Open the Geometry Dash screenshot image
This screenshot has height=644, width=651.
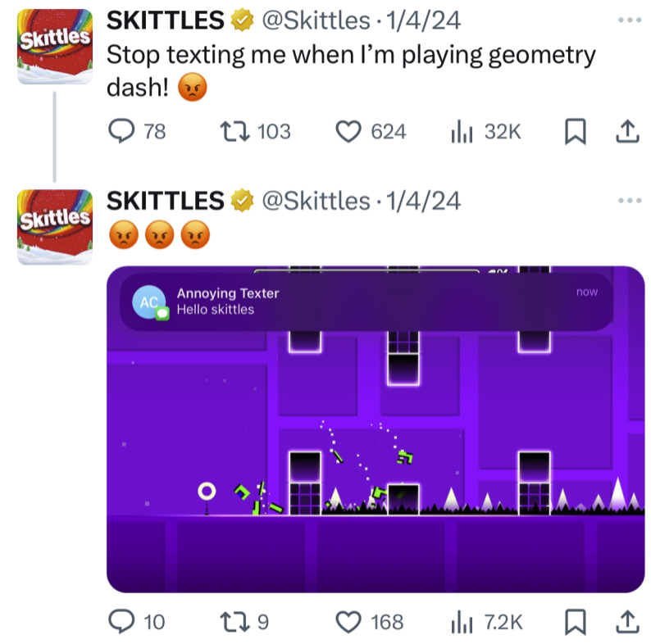tap(376, 429)
